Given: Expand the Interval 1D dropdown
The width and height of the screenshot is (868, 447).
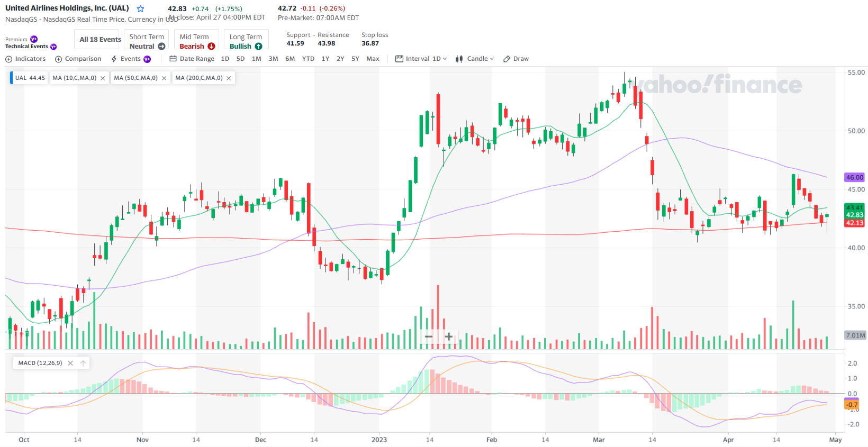Looking at the screenshot, I should point(421,59).
